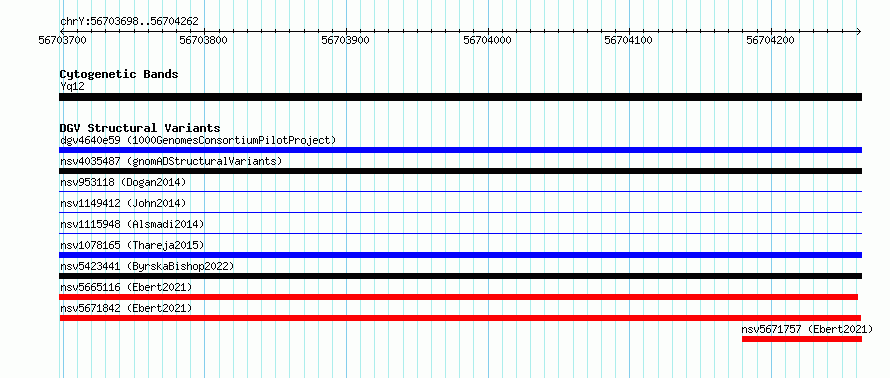The image size is (890, 378).
Task: Click the thin nsv1149412 variant line
Action: point(460,213)
